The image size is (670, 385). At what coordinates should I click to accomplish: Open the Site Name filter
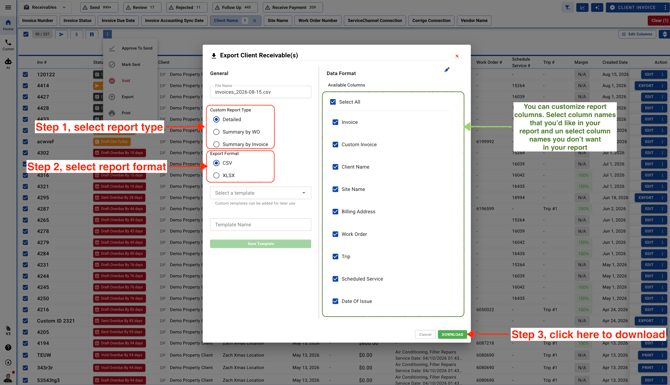click(278, 21)
